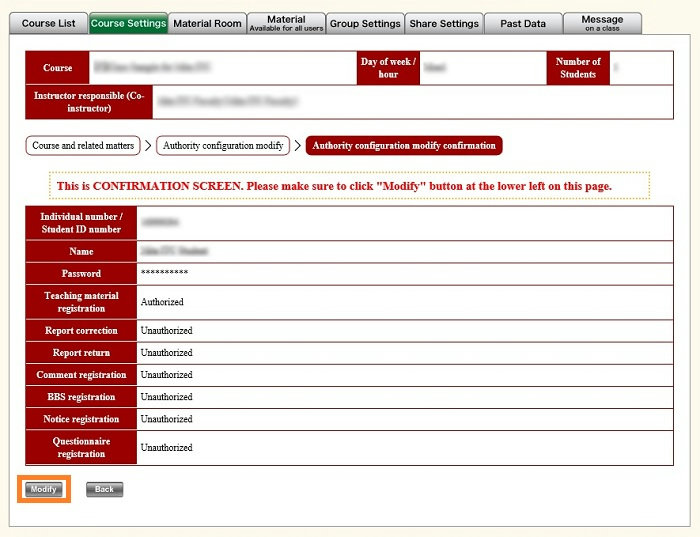Return to Course and related matters step
The image size is (700, 537).
(x=83, y=146)
